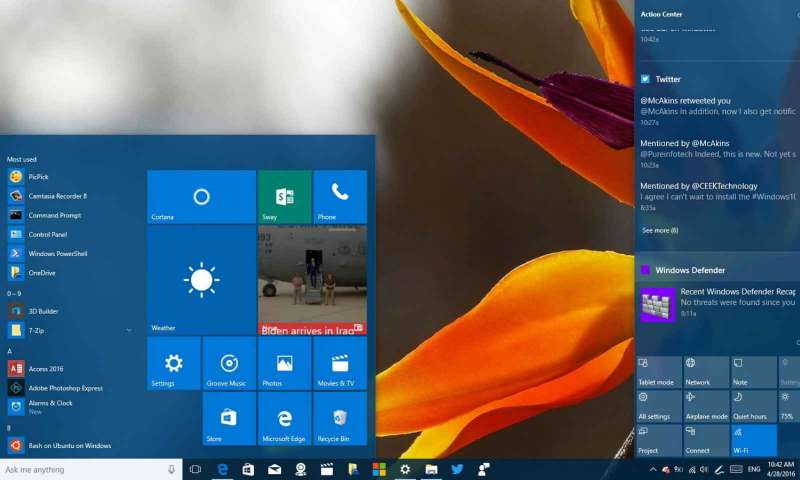Jump to apps using the 0 – 9 header
The image size is (800, 480).
point(14,293)
